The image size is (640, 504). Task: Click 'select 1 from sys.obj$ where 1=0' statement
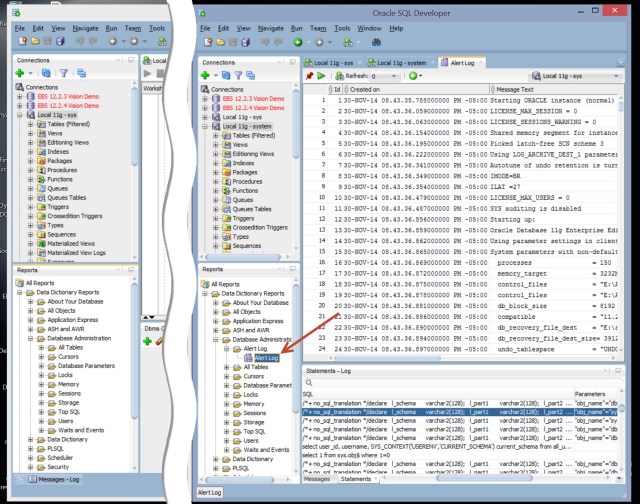(x=346, y=455)
